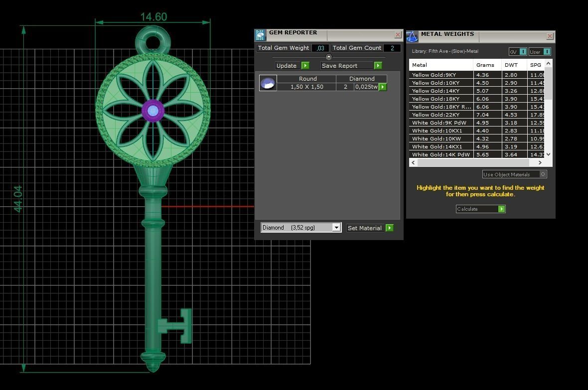
Task: Click the 44.04 height dimension label
Action: [x=17, y=199]
